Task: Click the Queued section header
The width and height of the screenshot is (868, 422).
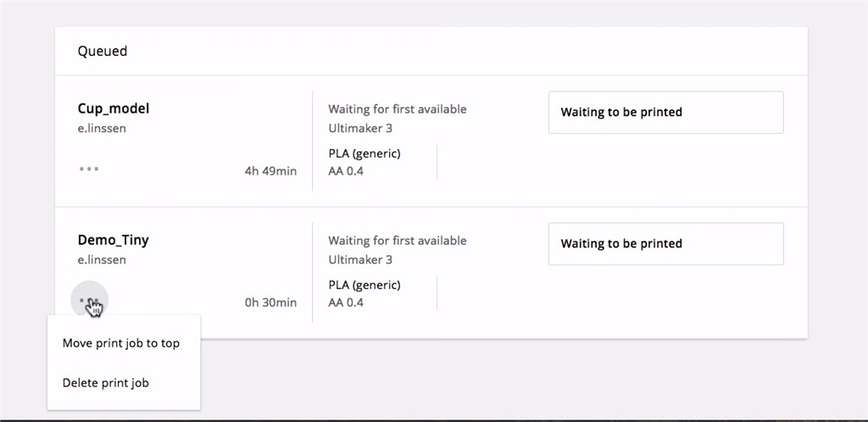Action: 103,51
